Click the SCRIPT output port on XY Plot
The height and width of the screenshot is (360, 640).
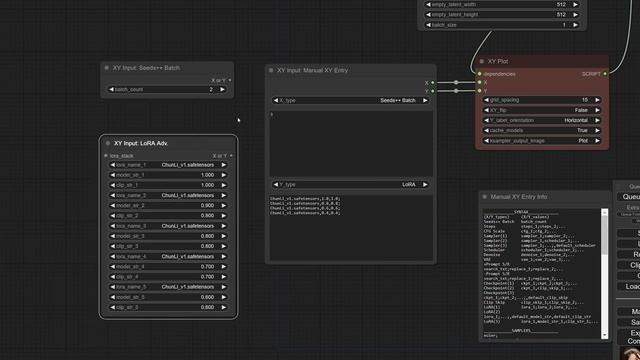click(605, 74)
